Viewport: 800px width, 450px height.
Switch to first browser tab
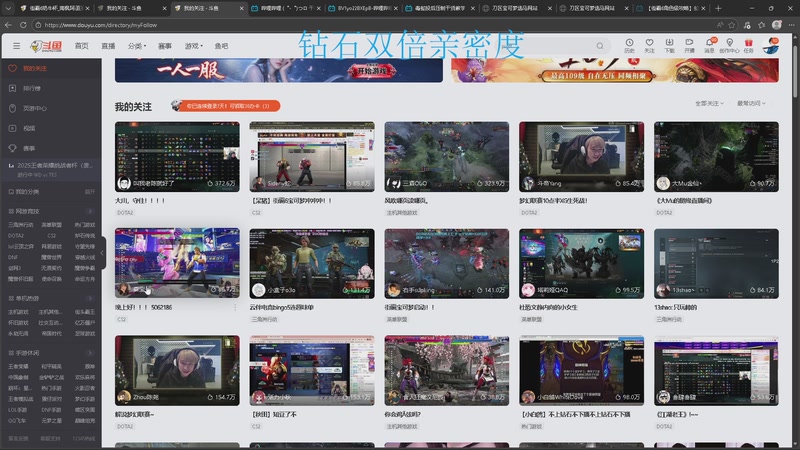(x=54, y=8)
